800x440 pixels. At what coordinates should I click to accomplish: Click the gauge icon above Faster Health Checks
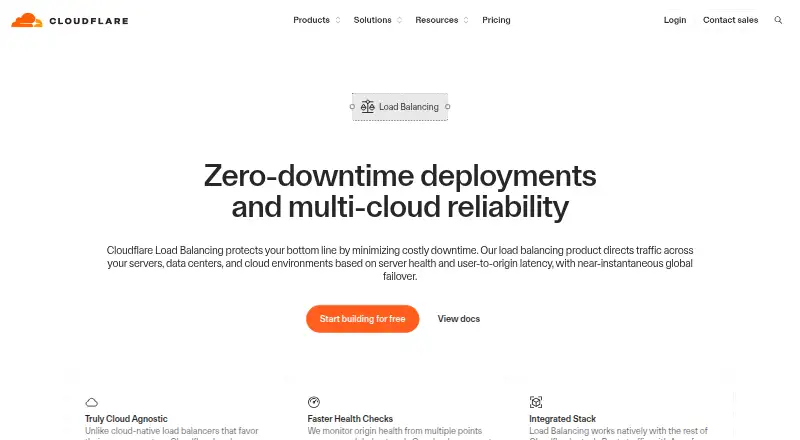pyautogui.click(x=314, y=402)
